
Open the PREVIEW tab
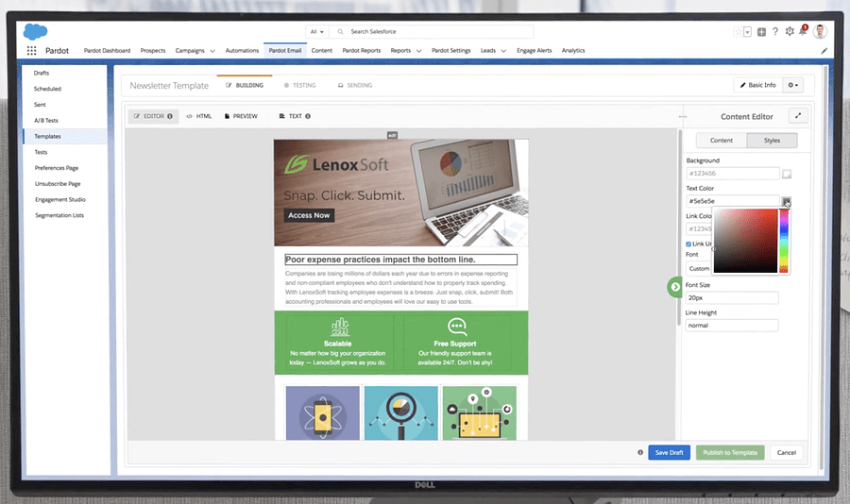pyautogui.click(x=241, y=116)
